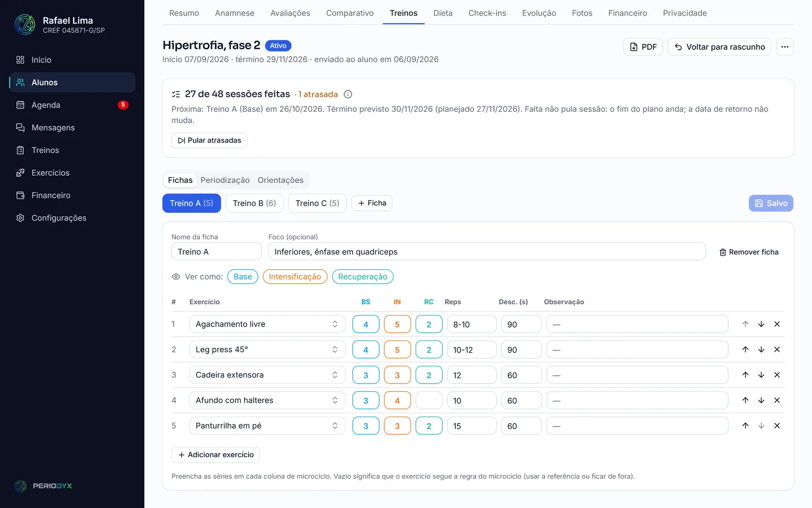The image size is (812, 508).
Task: Move Agachamento livre down
Action: coord(761,324)
